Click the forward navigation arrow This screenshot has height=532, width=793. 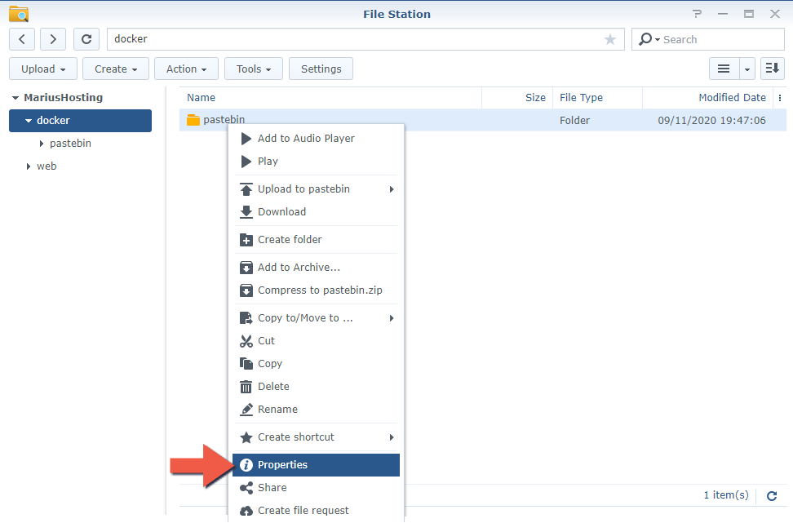(x=54, y=38)
